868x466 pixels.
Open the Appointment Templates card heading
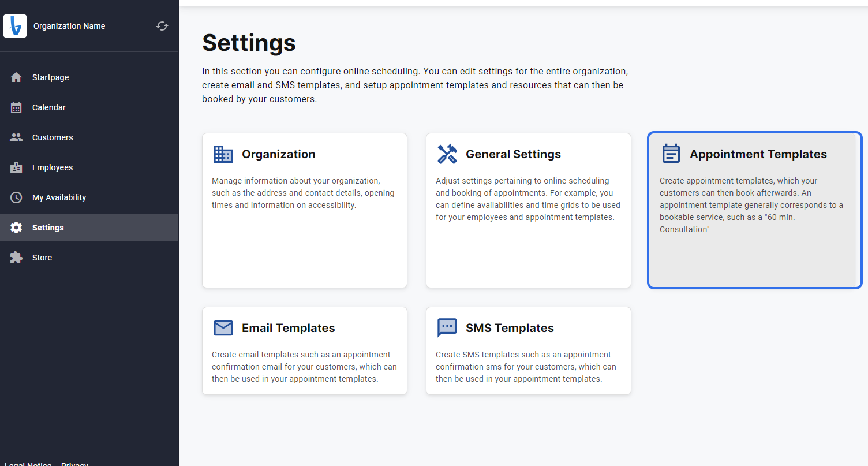(758, 154)
